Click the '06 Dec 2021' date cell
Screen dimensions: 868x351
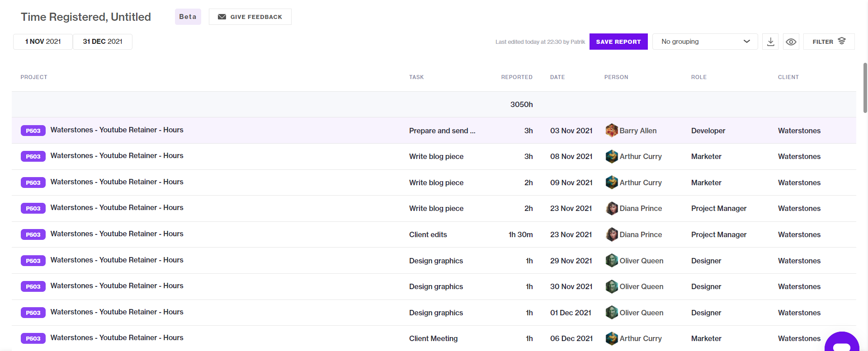click(x=571, y=338)
